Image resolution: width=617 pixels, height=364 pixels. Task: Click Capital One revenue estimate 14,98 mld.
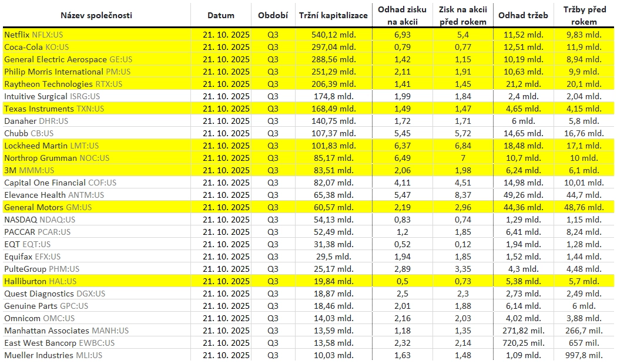click(524, 183)
